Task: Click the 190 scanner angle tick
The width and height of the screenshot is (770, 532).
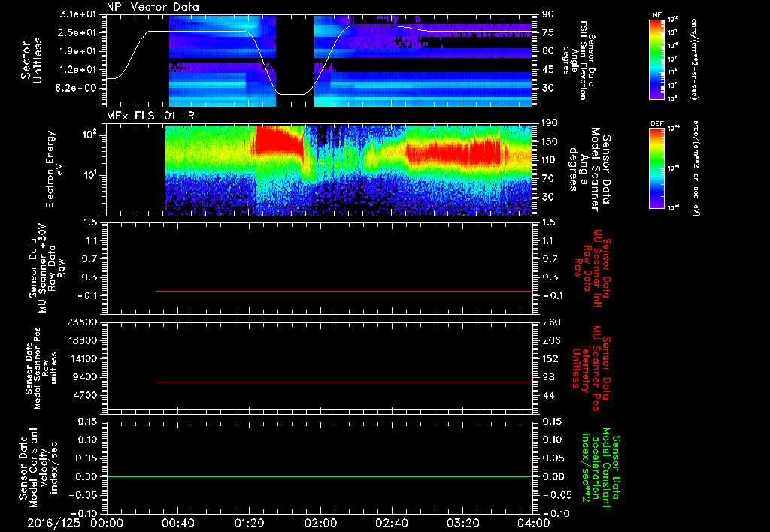Action: [550, 123]
